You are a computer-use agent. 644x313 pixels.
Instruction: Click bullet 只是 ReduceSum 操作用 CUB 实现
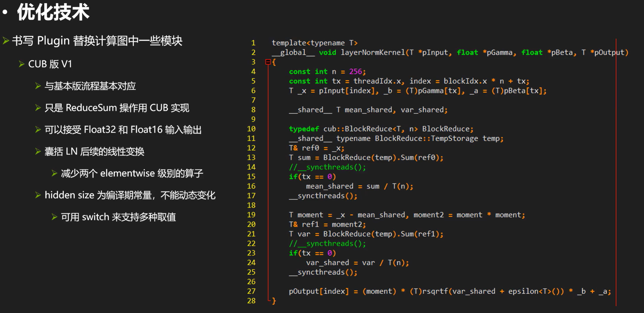(117, 108)
